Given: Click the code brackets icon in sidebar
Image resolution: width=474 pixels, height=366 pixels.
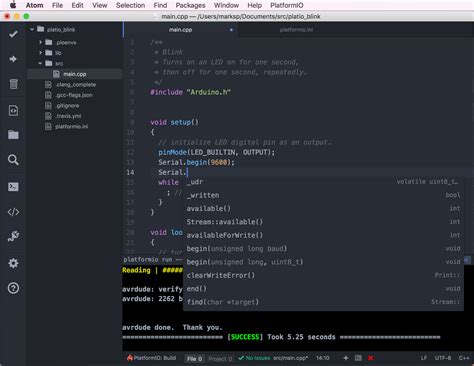Looking at the screenshot, I should pos(13,212).
